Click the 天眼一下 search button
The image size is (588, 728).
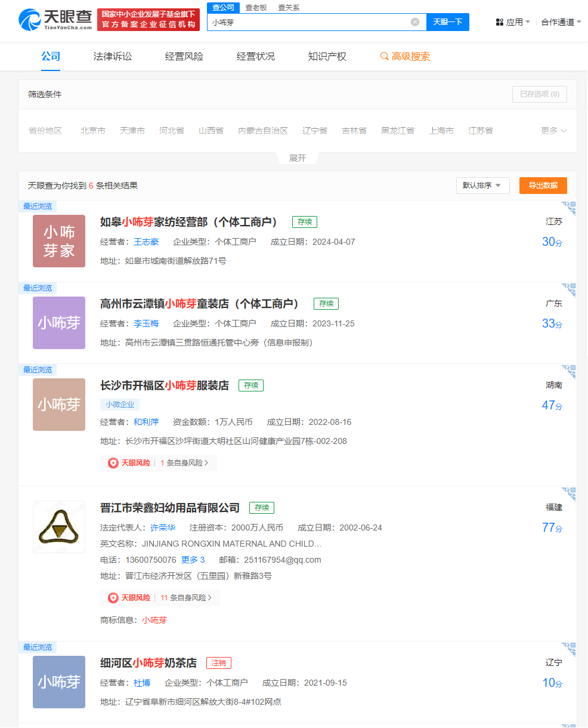click(448, 22)
